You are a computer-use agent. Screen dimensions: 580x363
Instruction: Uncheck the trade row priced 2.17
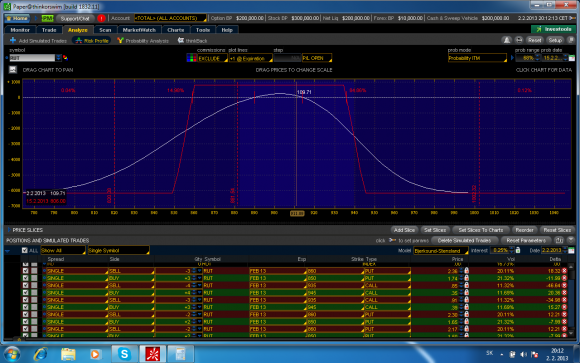point(25,329)
